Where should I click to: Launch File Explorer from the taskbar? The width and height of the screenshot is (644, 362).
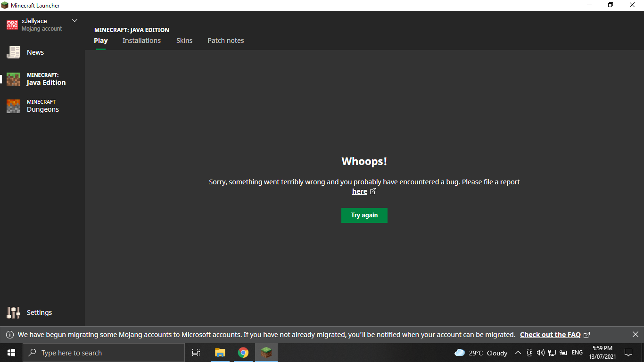point(220,353)
